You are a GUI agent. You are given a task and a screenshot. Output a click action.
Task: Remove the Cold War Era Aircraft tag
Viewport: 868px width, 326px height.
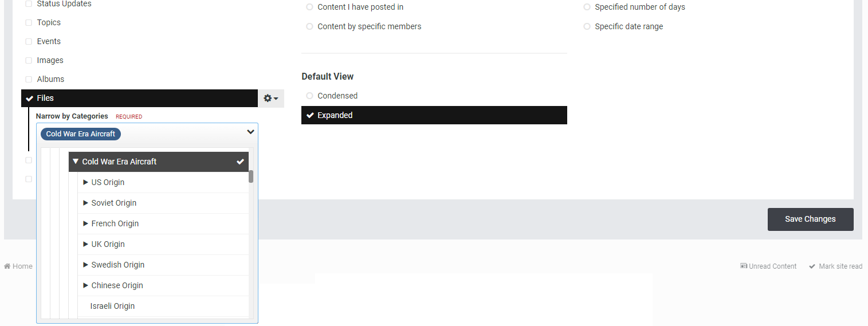[x=81, y=134]
